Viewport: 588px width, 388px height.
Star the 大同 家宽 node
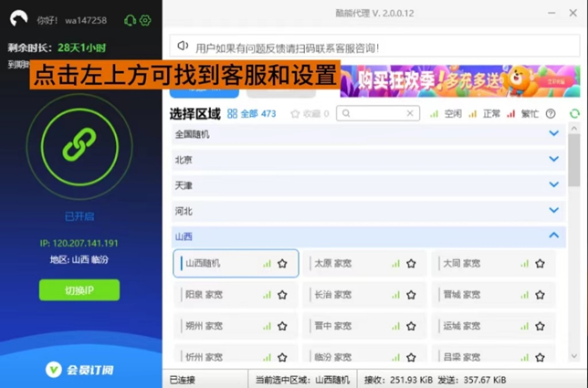540,264
